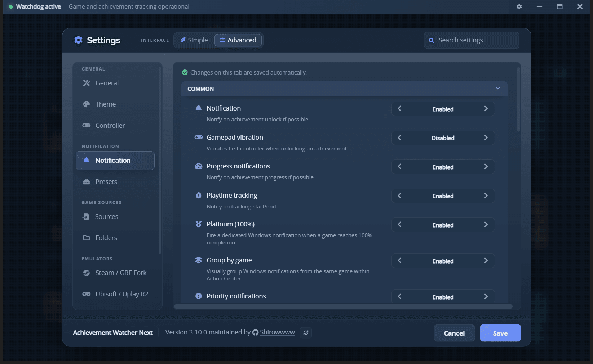Collapse the COMMON section chevron
This screenshot has width=593, height=364.
tap(498, 88)
